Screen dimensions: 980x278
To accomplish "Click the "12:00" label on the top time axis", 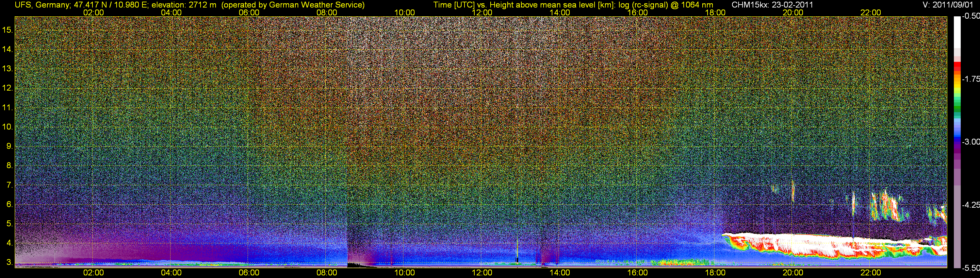I will 482,12.
